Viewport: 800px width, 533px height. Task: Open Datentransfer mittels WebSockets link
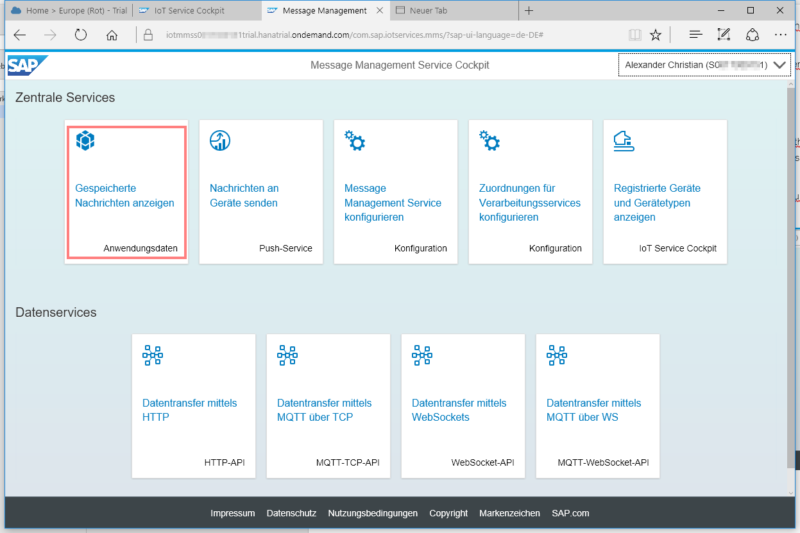(459, 410)
